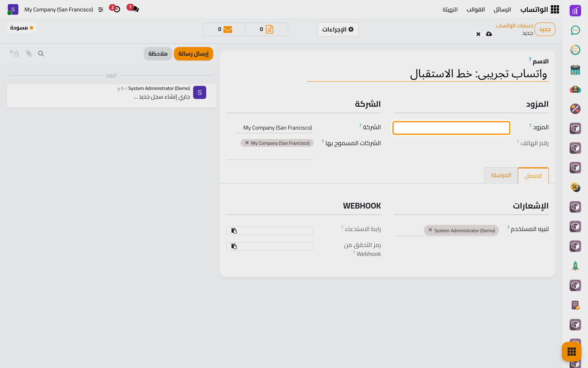Open the rocket icon sidebar app

(x=575, y=266)
